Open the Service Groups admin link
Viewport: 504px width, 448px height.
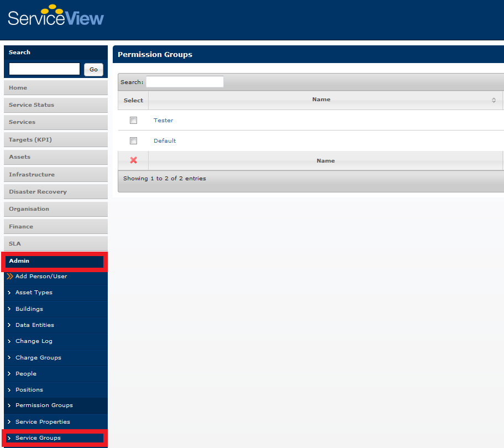38,437
